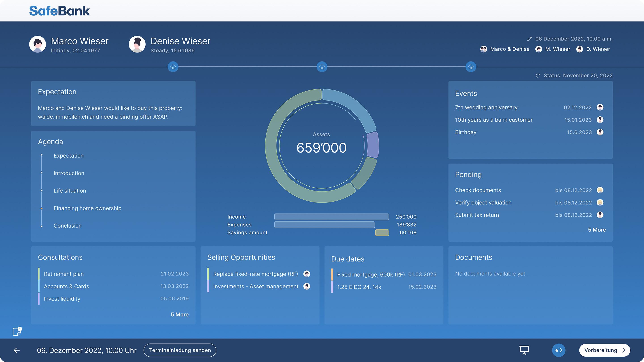Open Denise Wieser's avatar
This screenshot has height=362, width=644.
(x=137, y=44)
